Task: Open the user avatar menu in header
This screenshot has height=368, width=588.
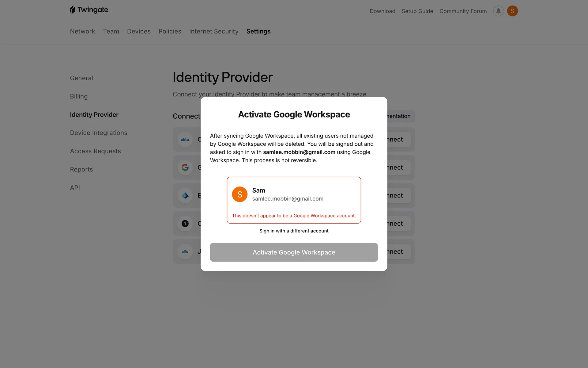Action: [512, 11]
